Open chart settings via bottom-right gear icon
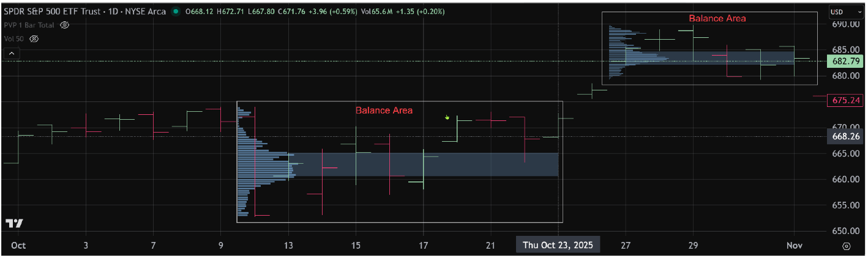868x256 pixels. tap(846, 246)
